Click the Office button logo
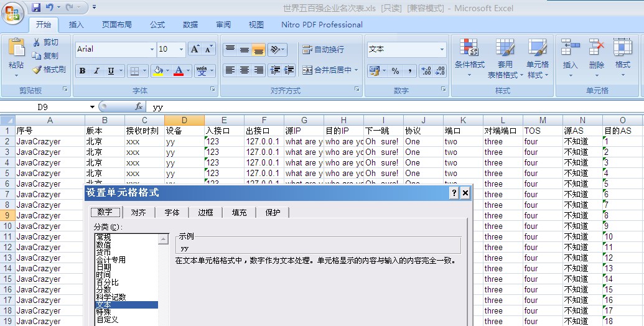Image resolution: width=644 pixels, height=326 pixels. pyautogui.click(x=12, y=14)
